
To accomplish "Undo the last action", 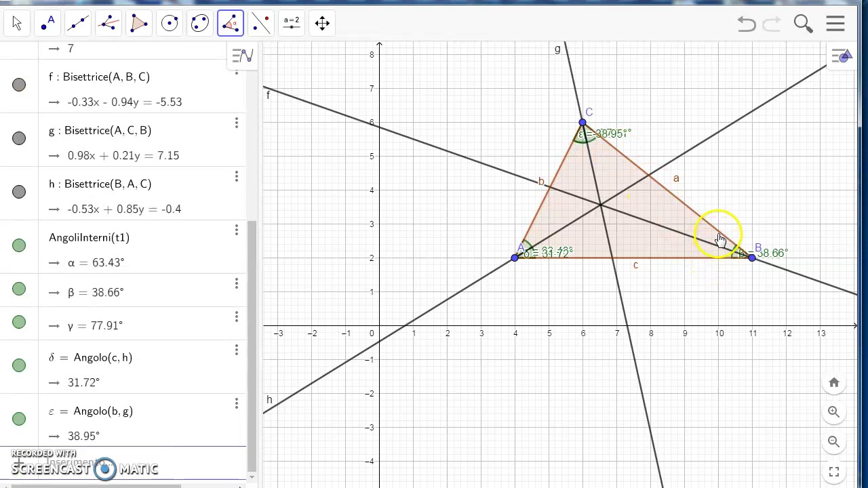I will click(x=747, y=24).
